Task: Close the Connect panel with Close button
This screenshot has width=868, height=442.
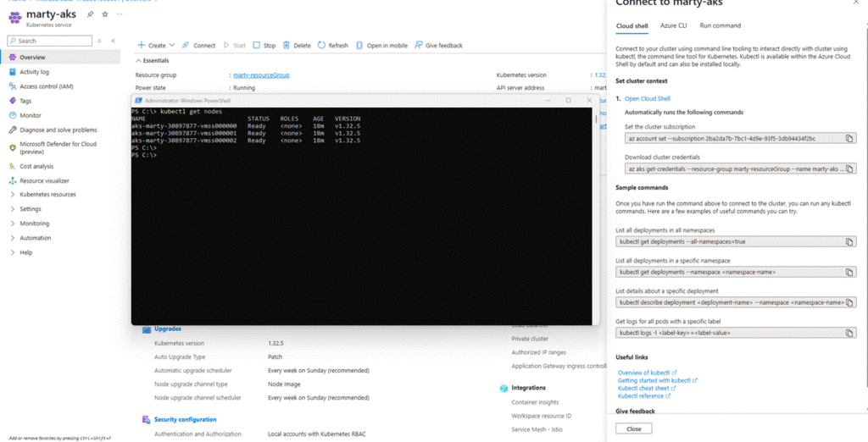Action: (633, 429)
